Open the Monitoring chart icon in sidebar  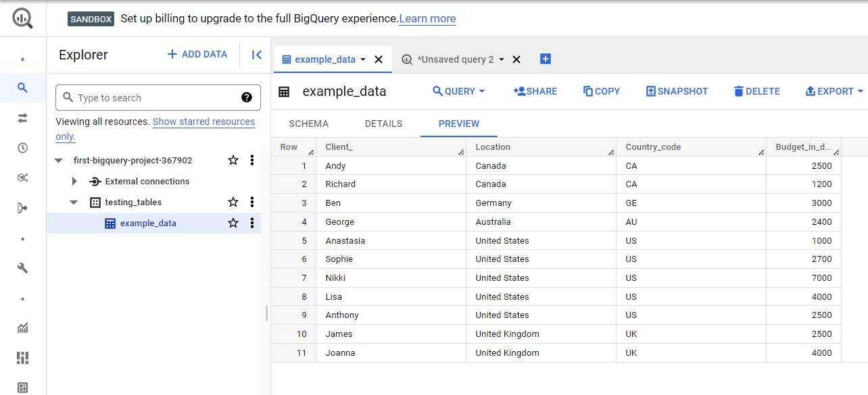[x=22, y=328]
